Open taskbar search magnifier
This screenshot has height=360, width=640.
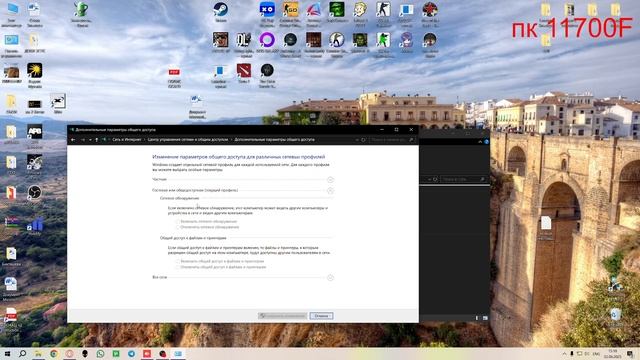pos(22,353)
